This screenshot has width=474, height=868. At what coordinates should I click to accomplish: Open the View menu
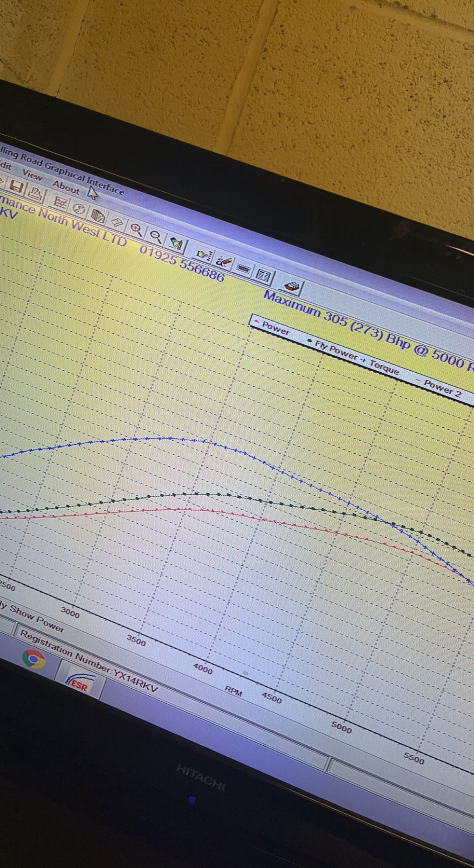tap(32, 175)
